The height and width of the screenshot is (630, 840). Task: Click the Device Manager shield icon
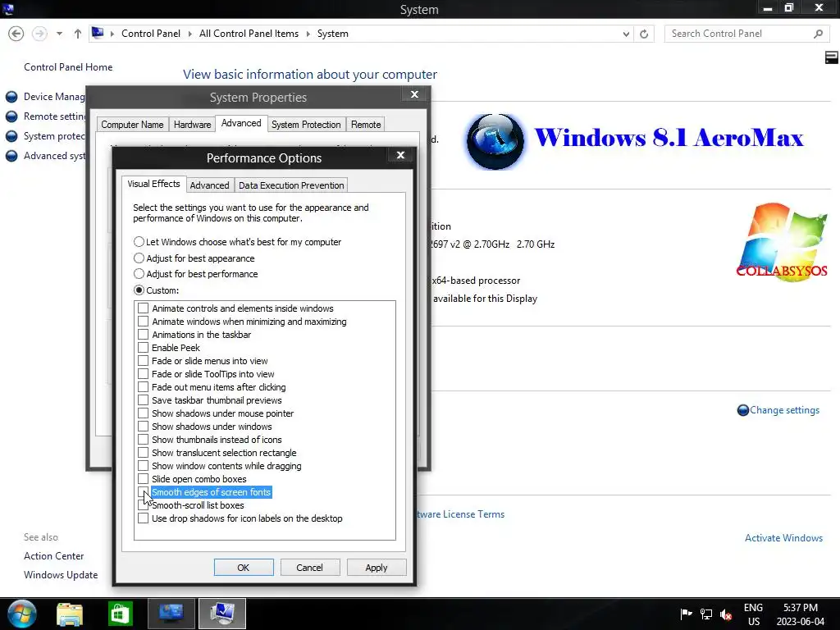point(11,97)
